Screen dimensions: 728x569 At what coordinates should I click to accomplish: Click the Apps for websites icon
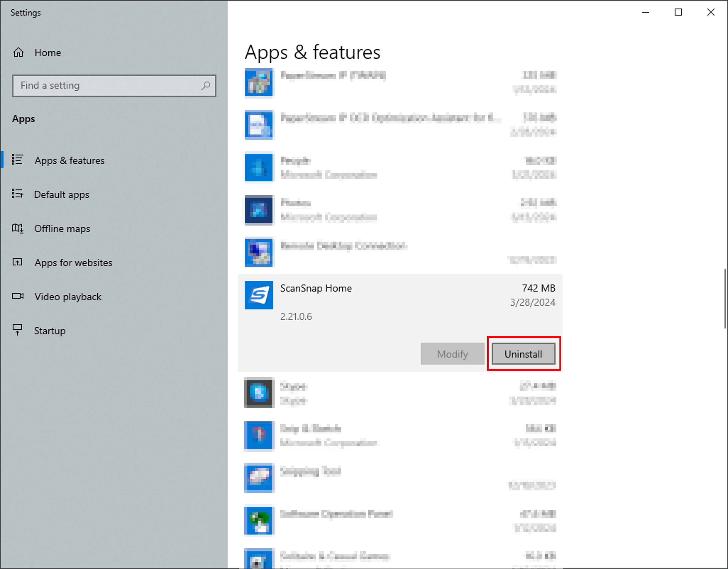point(17,262)
